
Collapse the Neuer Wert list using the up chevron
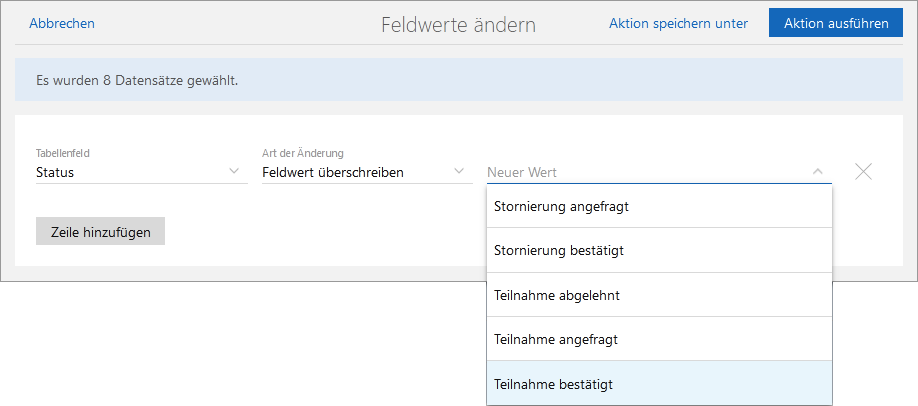click(818, 171)
